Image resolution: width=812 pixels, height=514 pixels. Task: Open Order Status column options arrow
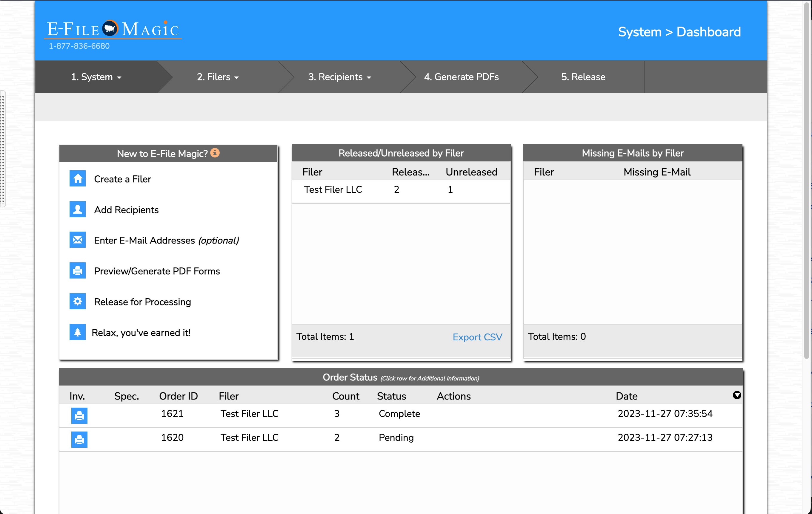tap(737, 395)
